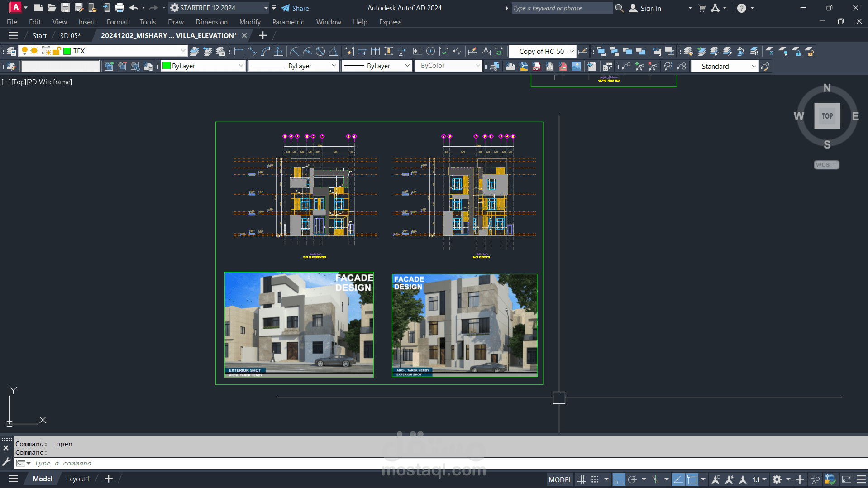The height and width of the screenshot is (489, 868).
Task: Click the Share button
Action: click(295, 8)
